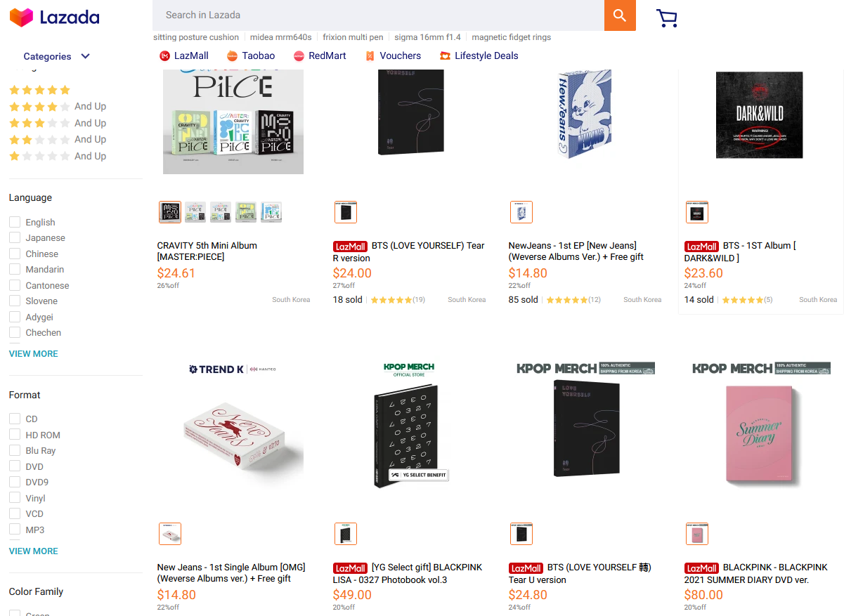Click the Vouchers ticket icon
Screen dimensions: 844x616
[370, 56]
